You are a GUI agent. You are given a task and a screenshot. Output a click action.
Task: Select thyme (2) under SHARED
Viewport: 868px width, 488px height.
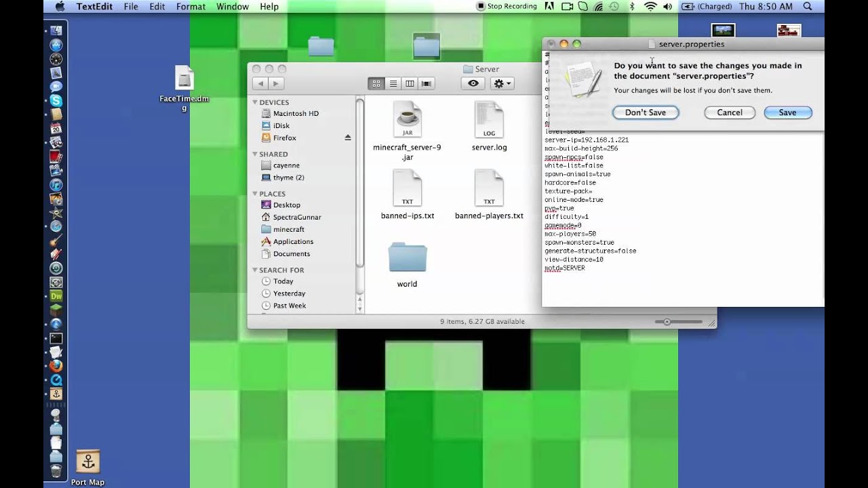tap(288, 178)
